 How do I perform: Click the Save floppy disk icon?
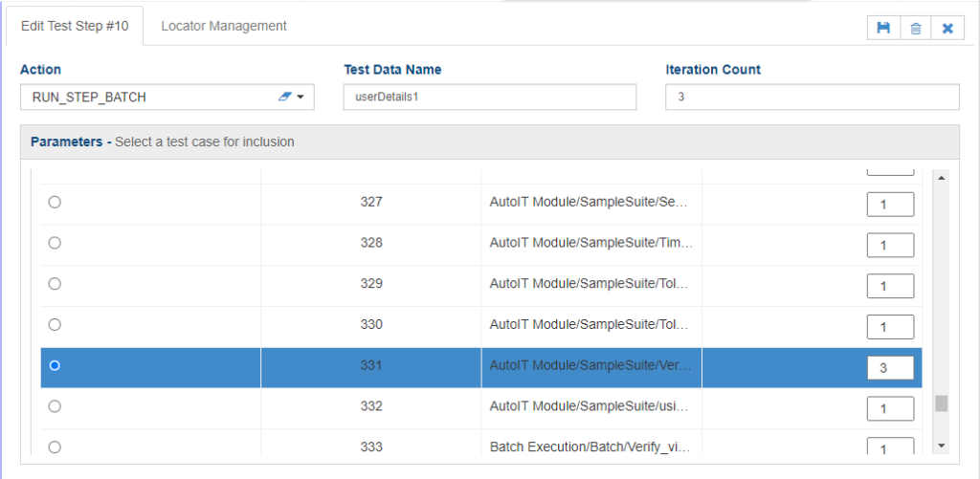click(883, 29)
